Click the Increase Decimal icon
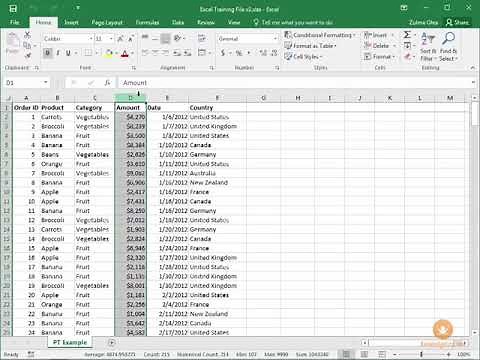480x360 pixels. 263,53
